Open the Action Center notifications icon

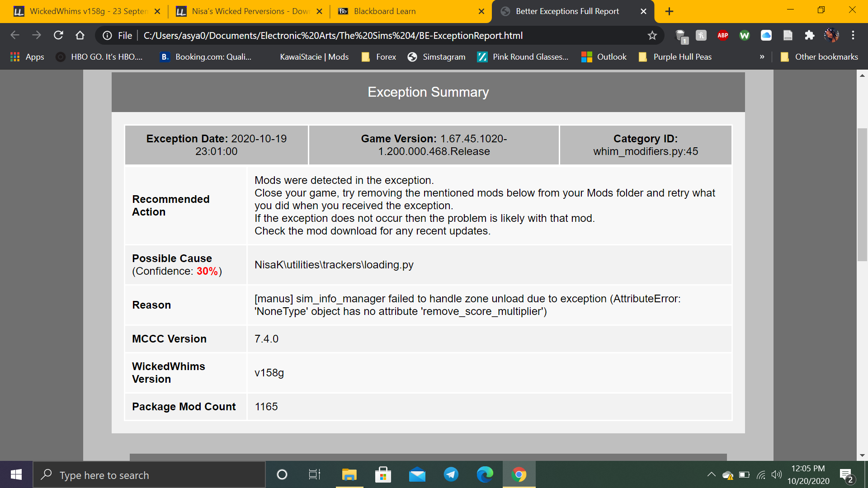pos(847,475)
